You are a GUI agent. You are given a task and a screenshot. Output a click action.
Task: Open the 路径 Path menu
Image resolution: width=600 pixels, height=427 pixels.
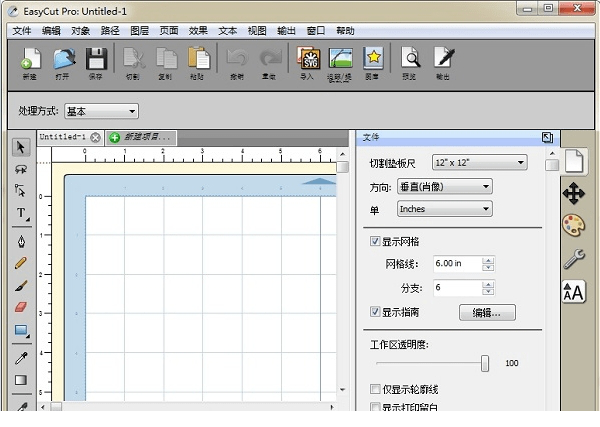tap(110, 31)
